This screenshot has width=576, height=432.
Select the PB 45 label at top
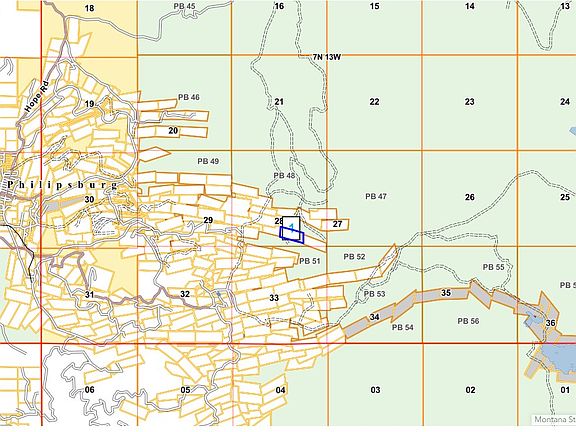(185, 6)
